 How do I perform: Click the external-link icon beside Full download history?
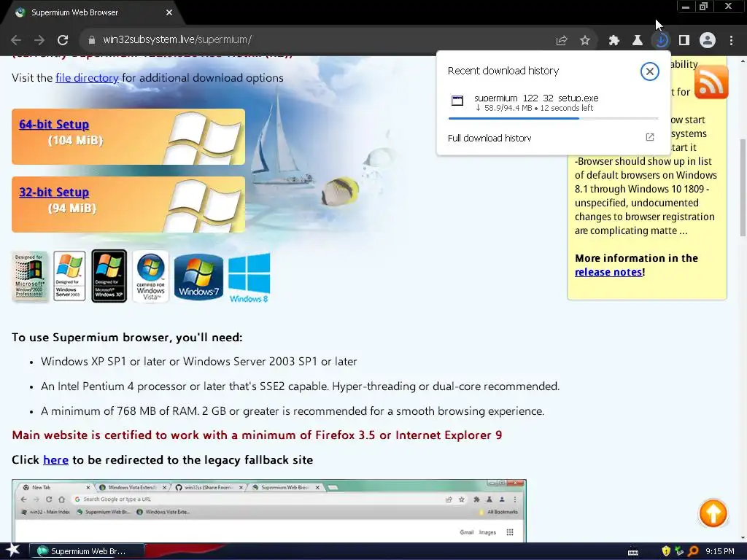pyautogui.click(x=650, y=137)
